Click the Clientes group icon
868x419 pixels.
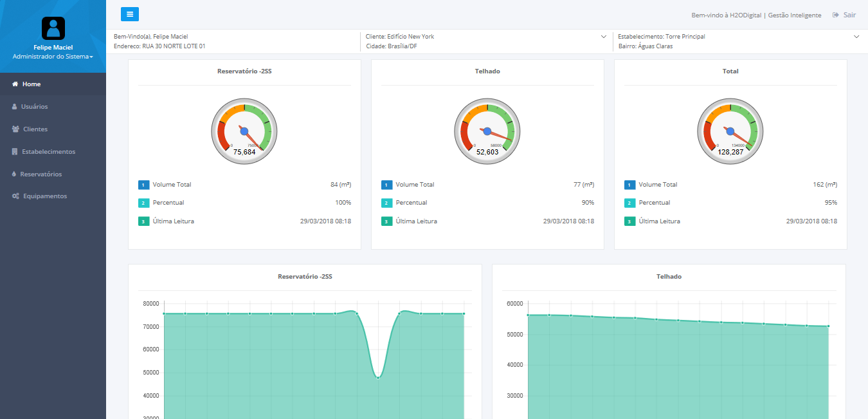pyautogui.click(x=15, y=129)
